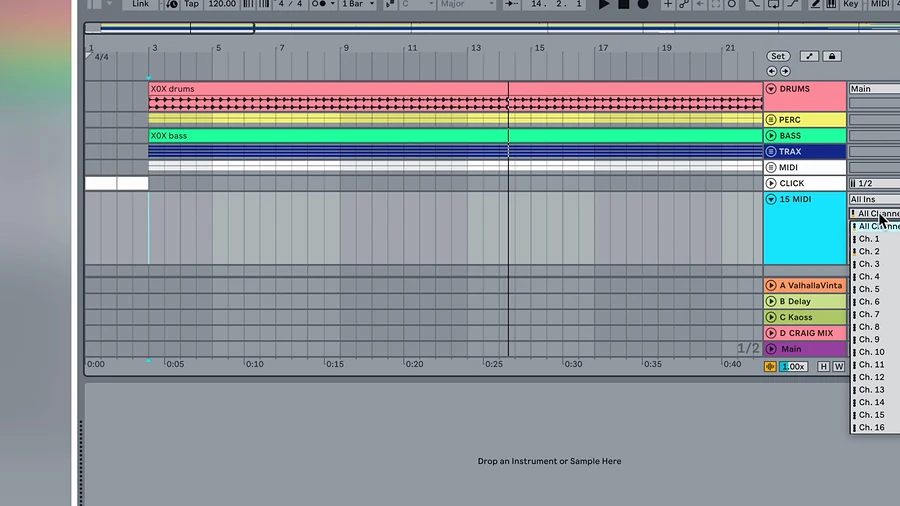Image resolution: width=900 pixels, height=506 pixels.
Task: Select Ch. 8 in the dropdown
Action: [875, 327]
